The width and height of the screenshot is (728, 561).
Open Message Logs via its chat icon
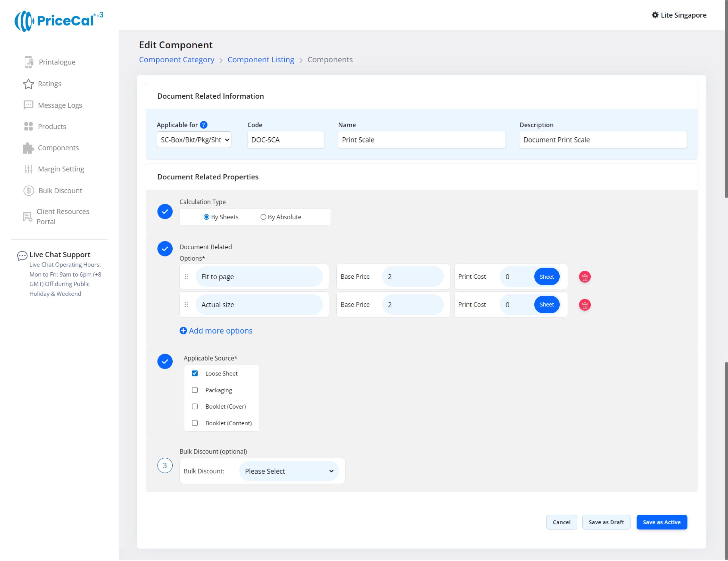[x=28, y=105]
